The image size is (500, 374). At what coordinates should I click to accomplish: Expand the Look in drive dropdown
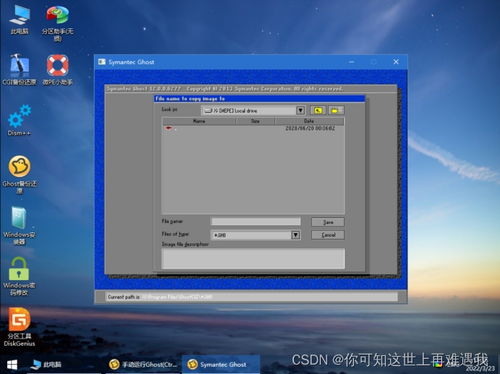pos(300,110)
